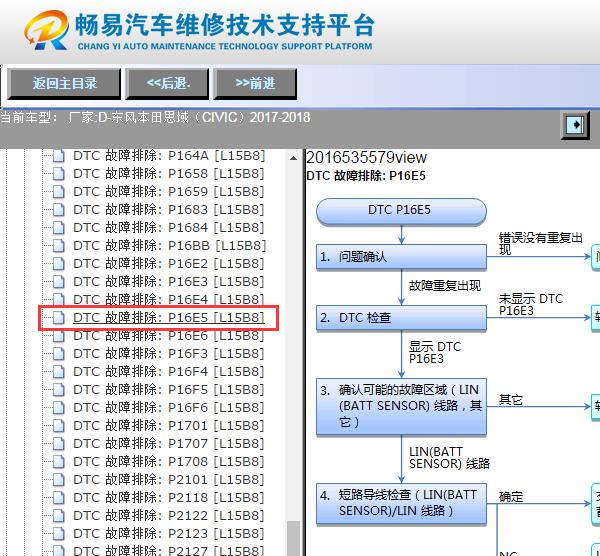Click the document icon beside P1707
This screenshot has height=556, width=600.
pyautogui.click(x=59, y=443)
